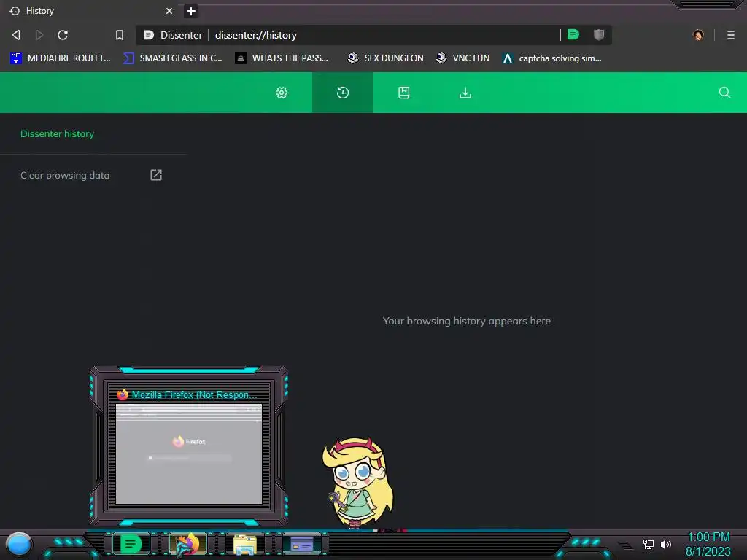Click external-link icon beside Clear browsing data

click(x=156, y=175)
